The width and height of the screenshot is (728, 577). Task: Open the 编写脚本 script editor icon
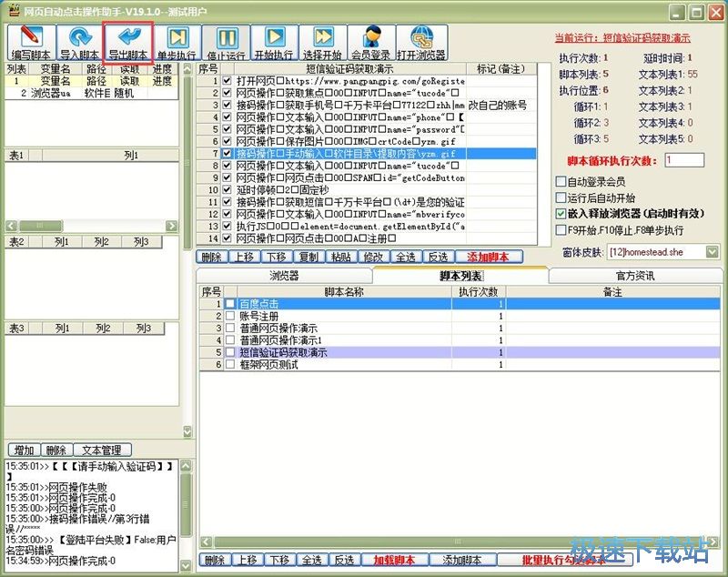pyautogui.click(x=31, y=43)
